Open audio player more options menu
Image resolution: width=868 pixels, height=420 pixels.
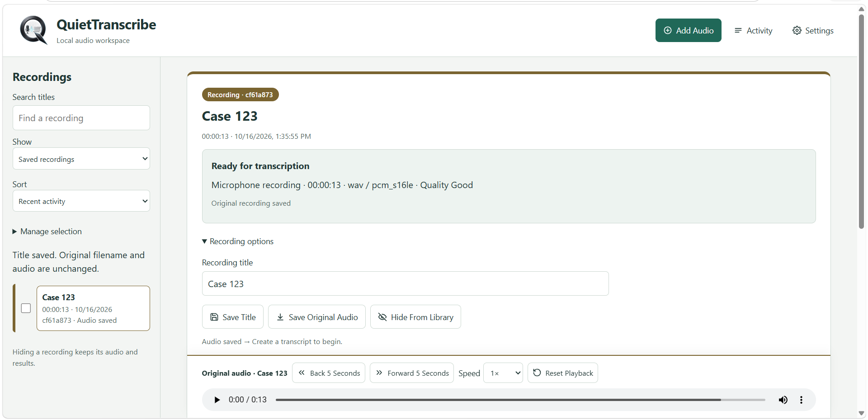click(801, 400)
